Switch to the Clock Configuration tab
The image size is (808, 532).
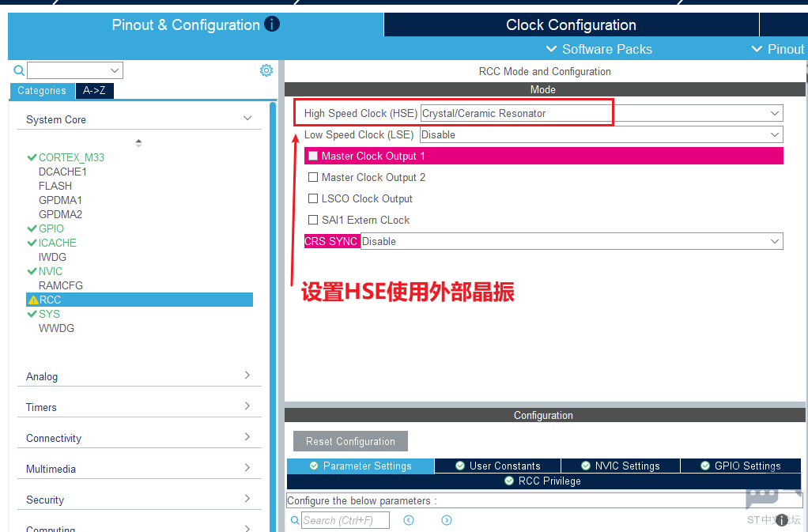coord(571,25)
